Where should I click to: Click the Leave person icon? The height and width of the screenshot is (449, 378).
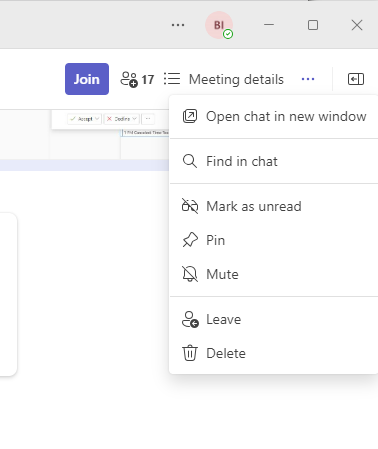[x=190, y=319]
